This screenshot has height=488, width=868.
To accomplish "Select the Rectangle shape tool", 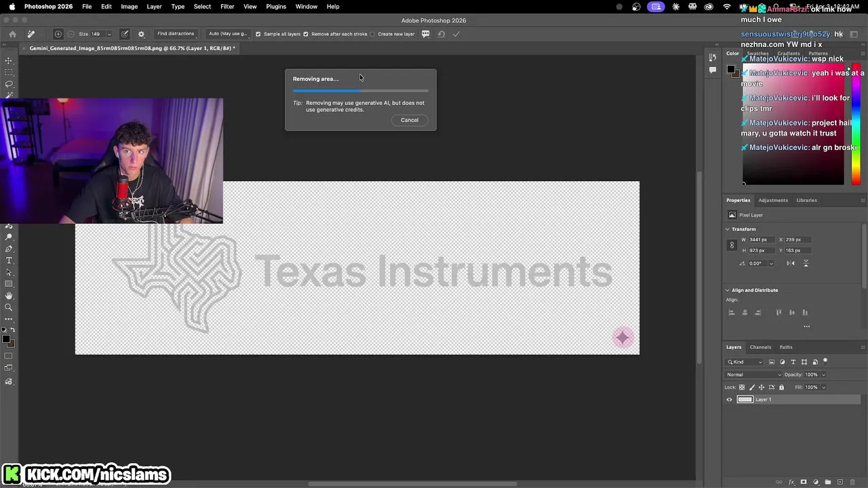I will tap(9, 283).
